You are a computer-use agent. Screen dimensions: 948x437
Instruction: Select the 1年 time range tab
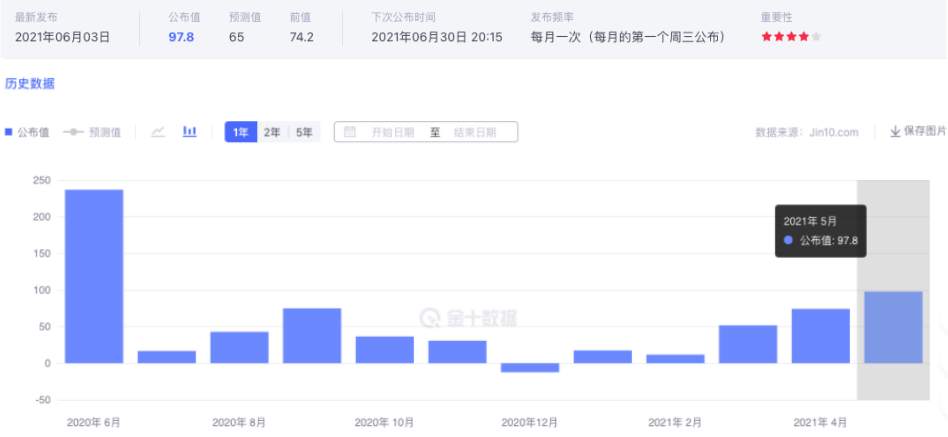pyautogui.click(x=241, y=132)
